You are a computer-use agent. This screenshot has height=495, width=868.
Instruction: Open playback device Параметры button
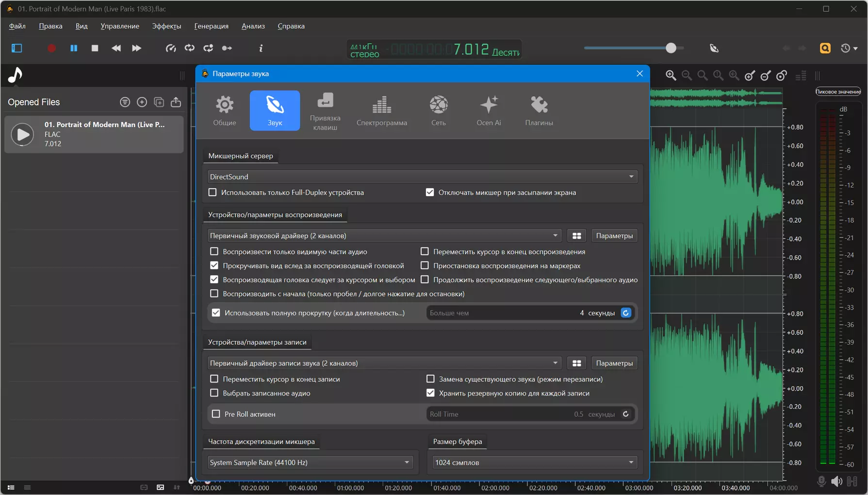click(x=614, y=235)
